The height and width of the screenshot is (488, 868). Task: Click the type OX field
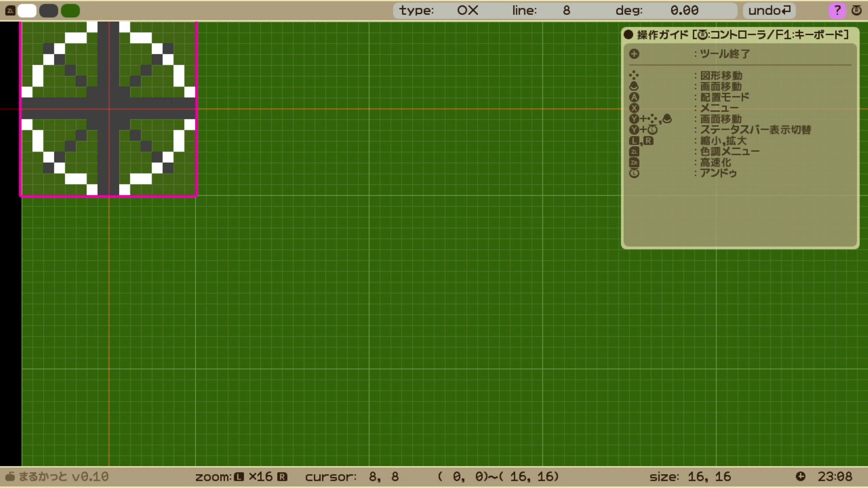(x=439, y=10)
